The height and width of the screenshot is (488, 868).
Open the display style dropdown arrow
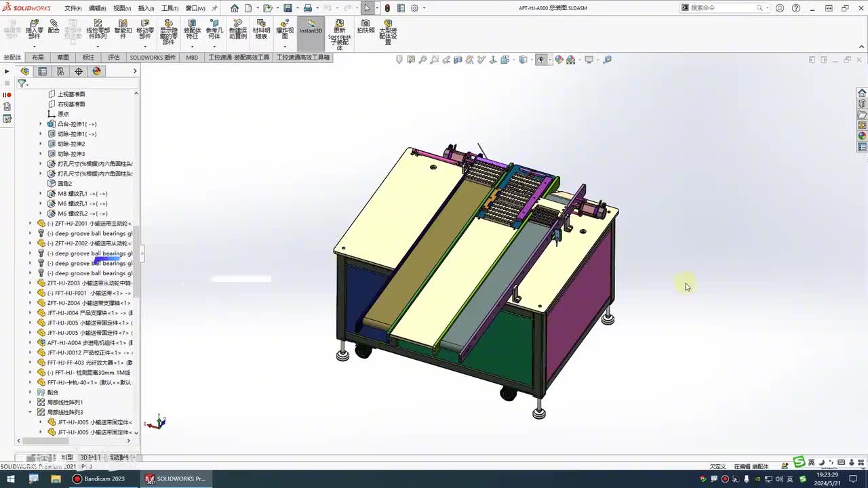click(532, 60)
